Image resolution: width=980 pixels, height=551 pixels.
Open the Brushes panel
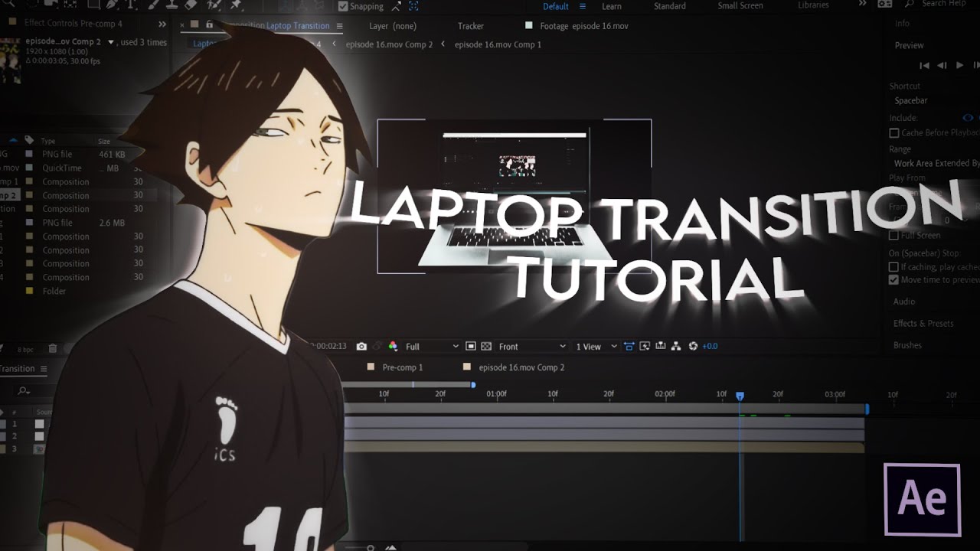[x=907, y=345]
